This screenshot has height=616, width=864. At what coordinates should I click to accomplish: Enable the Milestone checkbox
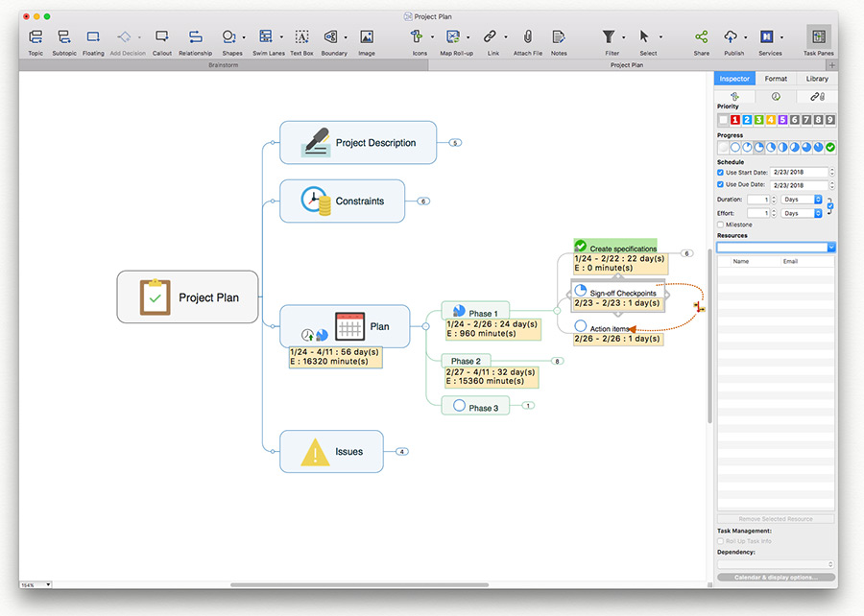[x=720, y=225]
